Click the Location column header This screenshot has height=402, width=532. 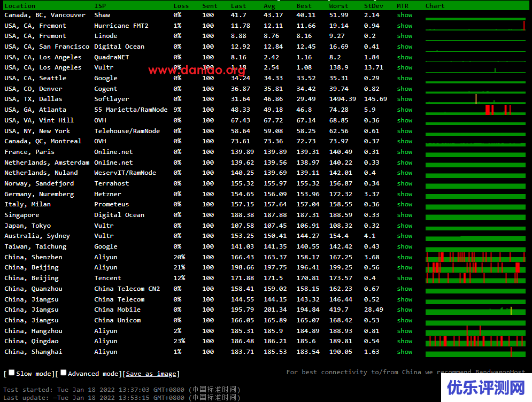(x=20, y=6)
